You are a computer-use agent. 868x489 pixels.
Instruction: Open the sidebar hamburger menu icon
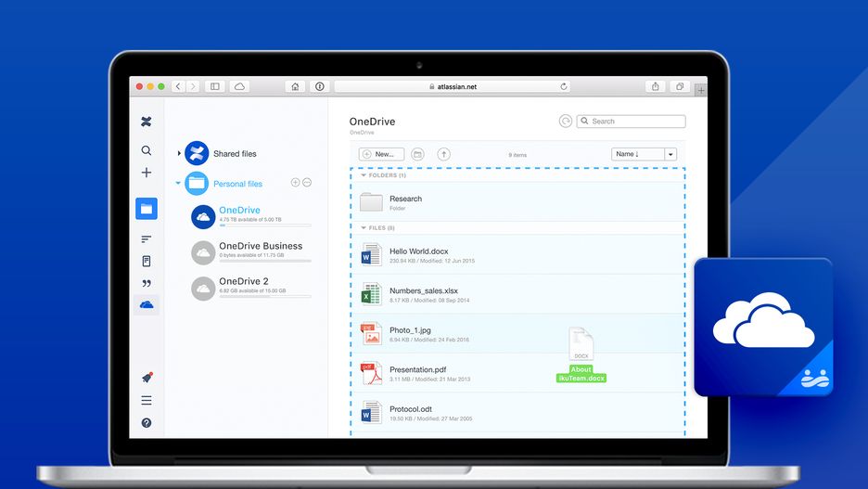point(147,401)
